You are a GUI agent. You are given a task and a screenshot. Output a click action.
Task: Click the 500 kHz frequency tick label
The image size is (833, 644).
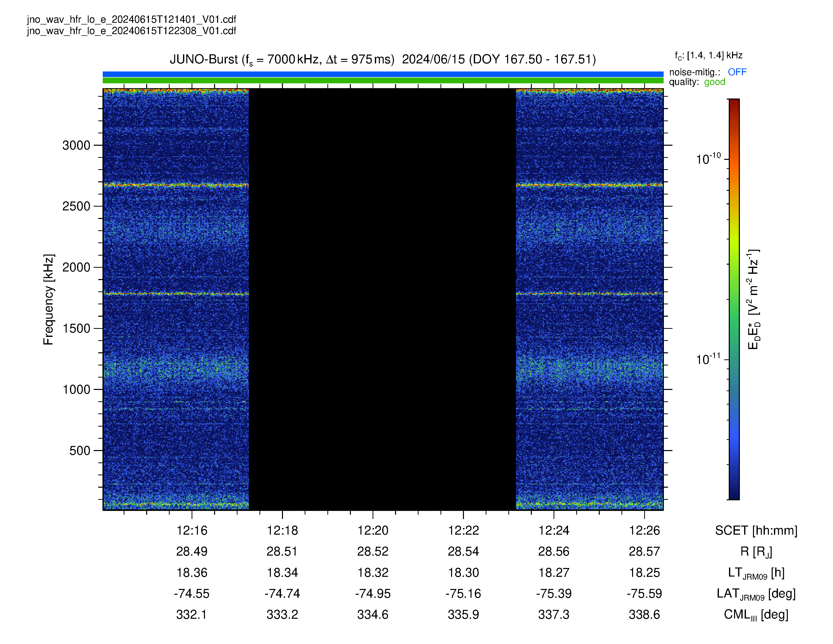point(80,451)
